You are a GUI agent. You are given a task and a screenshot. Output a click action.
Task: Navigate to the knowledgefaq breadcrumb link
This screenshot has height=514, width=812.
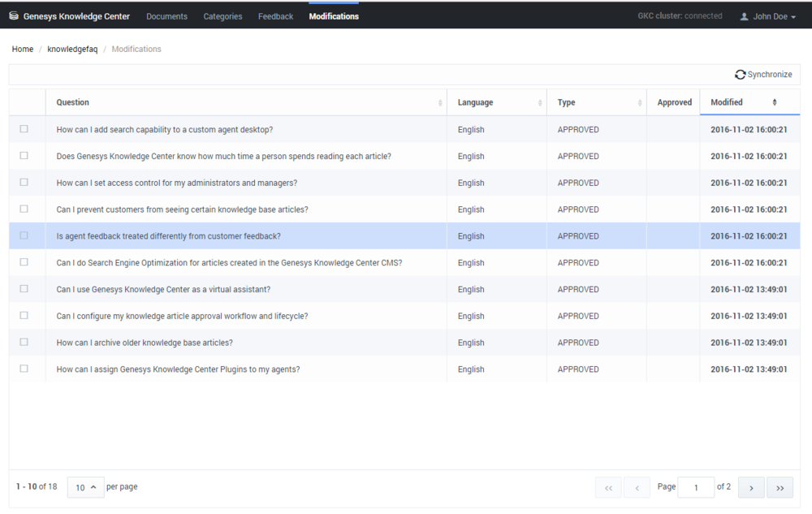click(72, 50)
